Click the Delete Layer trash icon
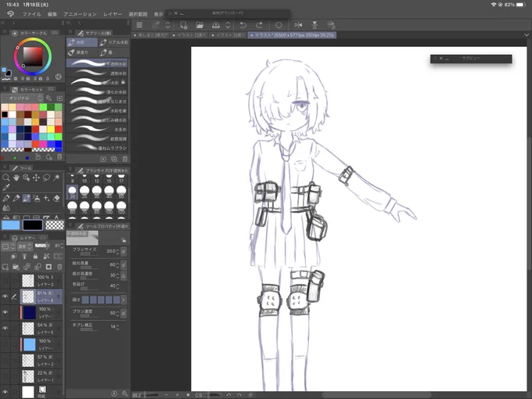Screen dimensions: 532x399 tap(59, 267)
